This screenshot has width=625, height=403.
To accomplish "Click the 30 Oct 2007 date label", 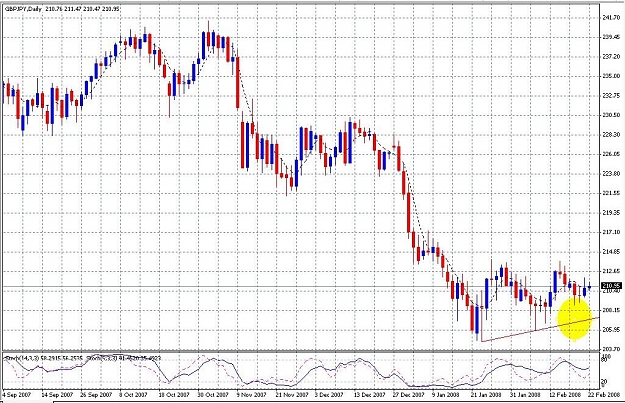I will 213,395.
